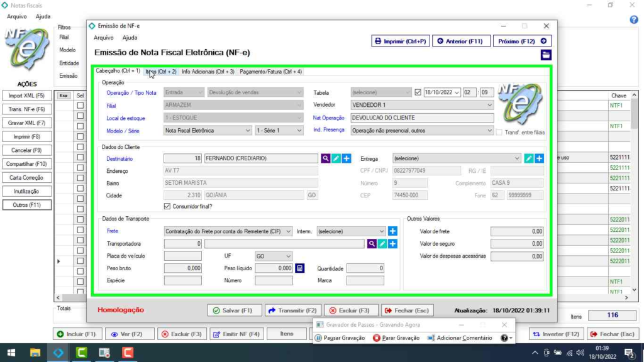Image resolution: width=644 pixels, height=362 pixels.
Task: Click the plus icon beside Interm. dropdown
Action: (x=392, y=231)
